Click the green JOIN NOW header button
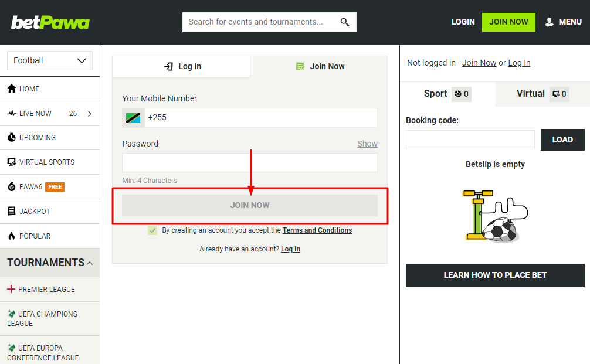Viewport: 590px width, 364px height. pyautogui.click(x=508, y=22)
